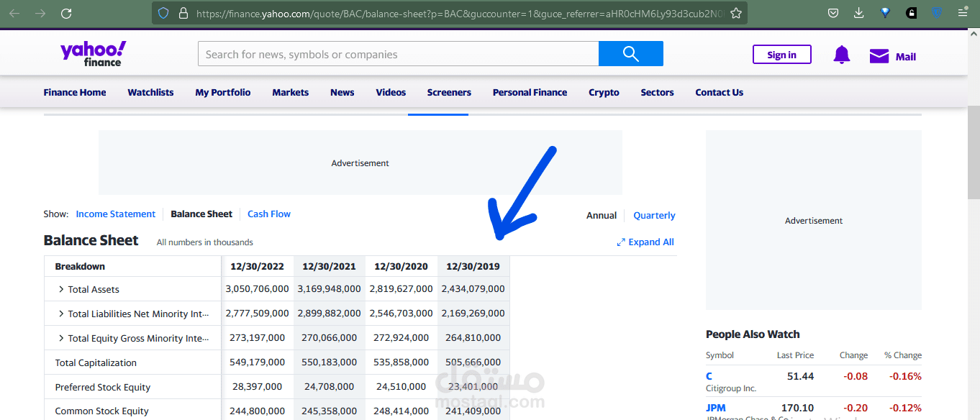Open the Sectors menu item
The width and height of the screenshot is (980, 420).
[657, 92]
